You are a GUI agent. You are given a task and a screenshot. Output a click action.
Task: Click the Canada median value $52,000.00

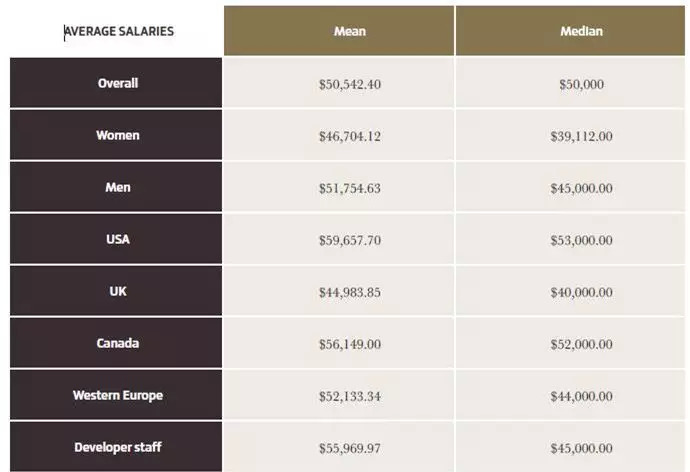tap(581, 344)
